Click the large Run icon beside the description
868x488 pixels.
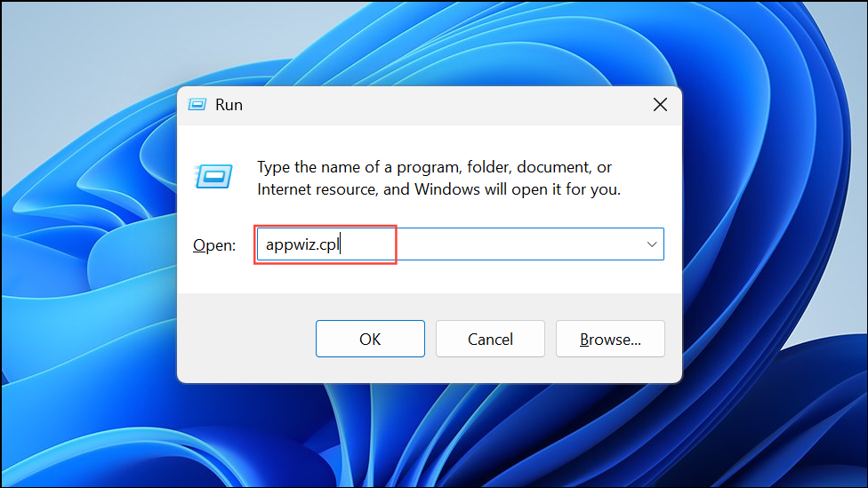(213, 177)
